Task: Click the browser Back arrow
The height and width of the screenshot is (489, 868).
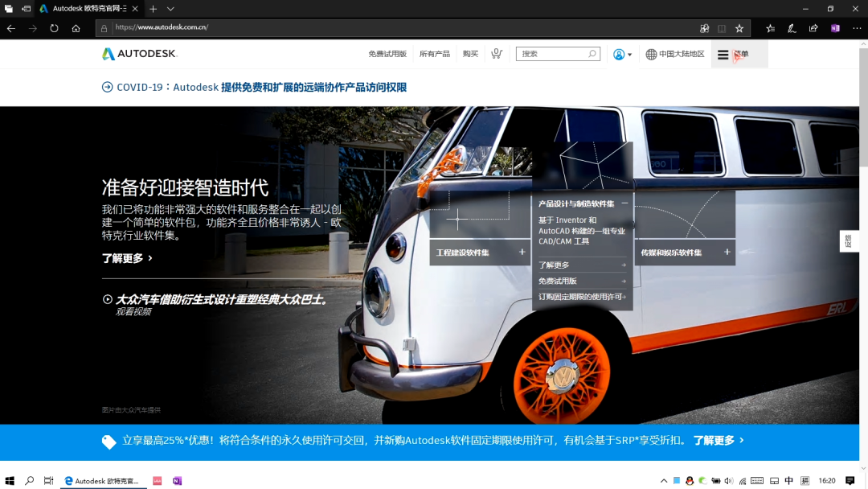Action: tap(11, 28)
